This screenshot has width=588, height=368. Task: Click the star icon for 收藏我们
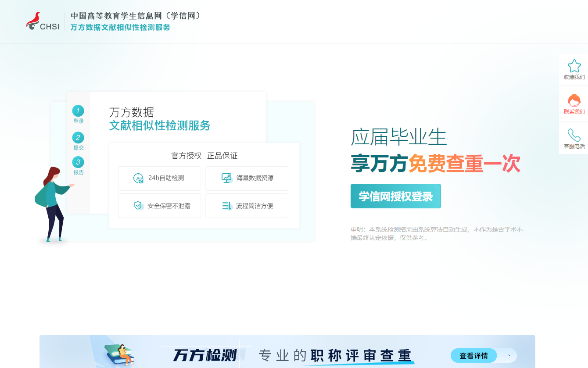pyautogui.click(x=574, y=66)
